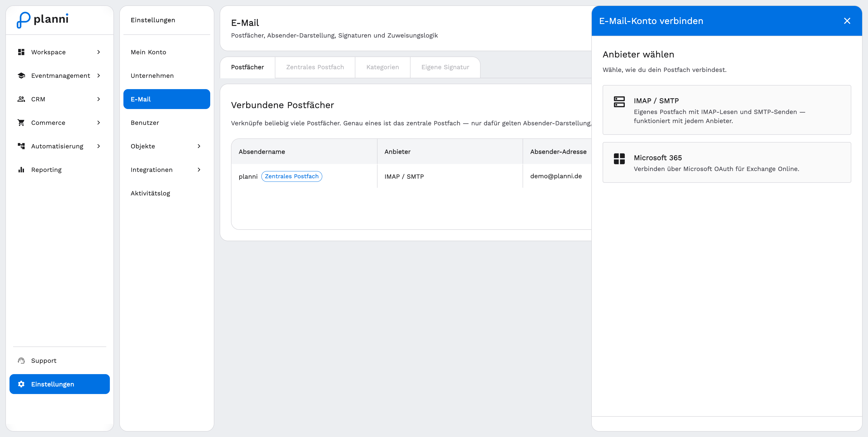Switch to the Zentrales Postfach tab
The image size is (868, 437).
[x=315, y=67]
